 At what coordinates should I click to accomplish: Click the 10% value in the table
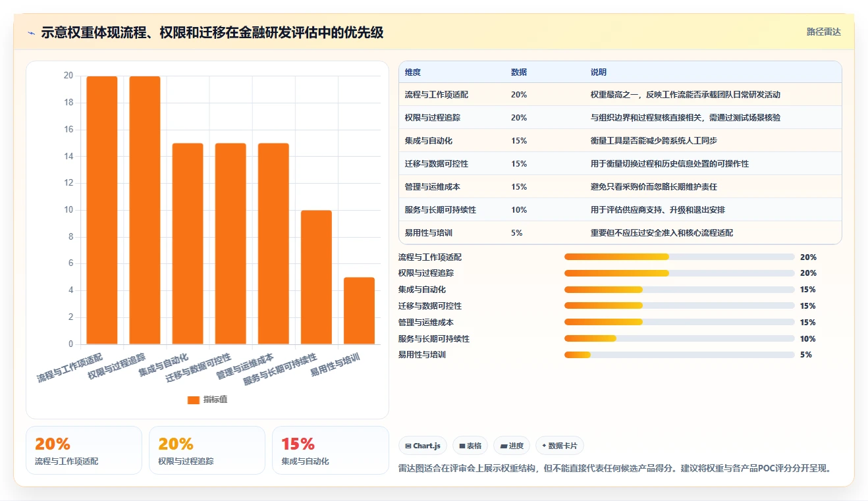click(x=519, y=210)
